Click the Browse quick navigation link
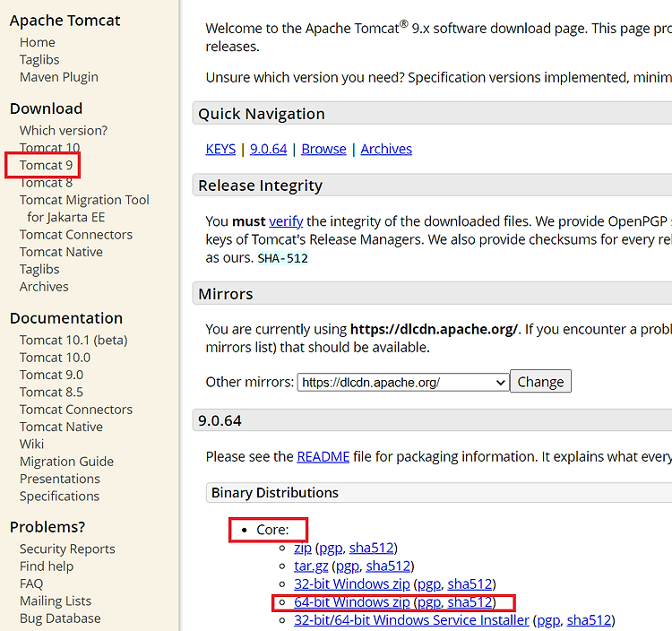672x631 pixels. [324, 149]
